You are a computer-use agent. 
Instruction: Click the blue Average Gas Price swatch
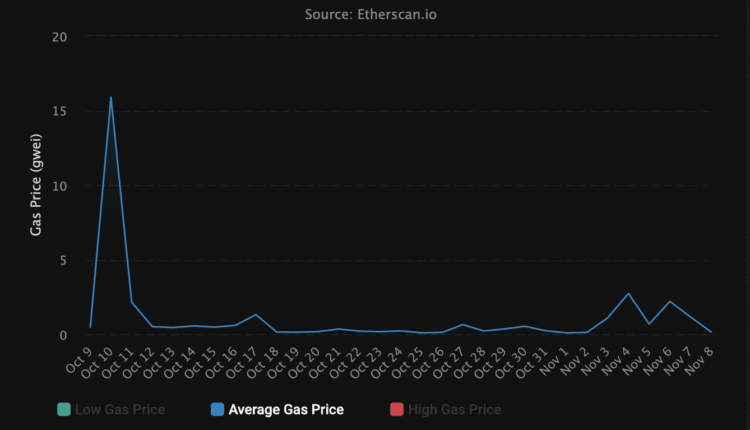click(x=216, y=409)
